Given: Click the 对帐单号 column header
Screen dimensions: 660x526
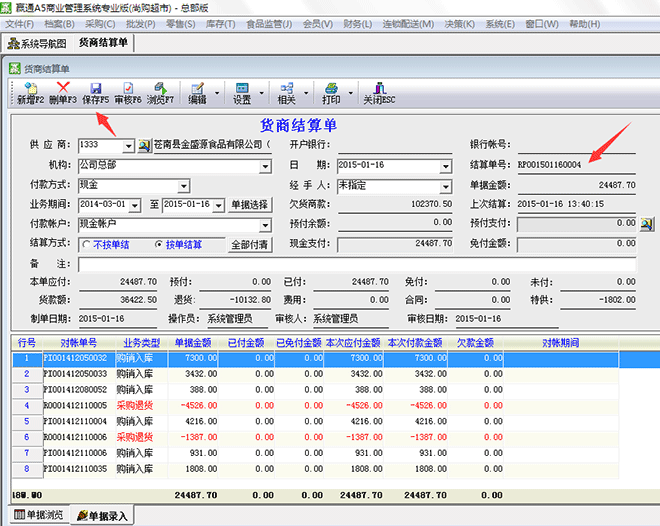Looking at the screenshot, I should pos(79,343).
